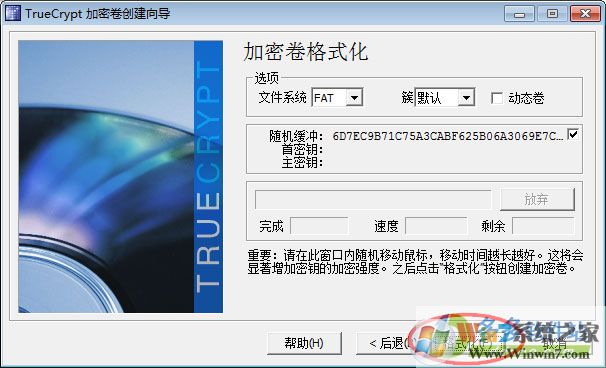Viewport: 606px width, 368px height.
Task: Click the 首密钥 label
Action: (302, 149)
